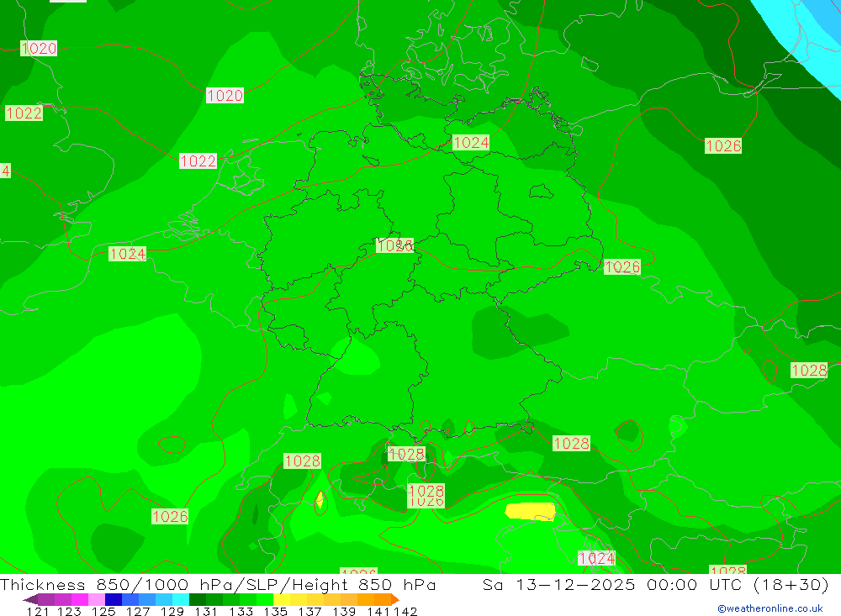Click the legend value 121
Viewport: 841px width, 616px height.
[38, 612]
